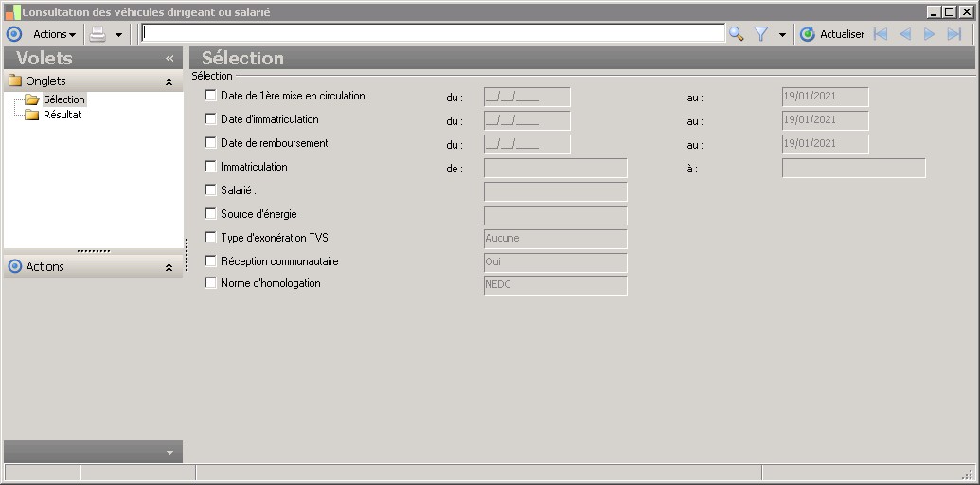Click the filter funnel icon
This screenshot has height=485, width=980.
pos(761,34)
